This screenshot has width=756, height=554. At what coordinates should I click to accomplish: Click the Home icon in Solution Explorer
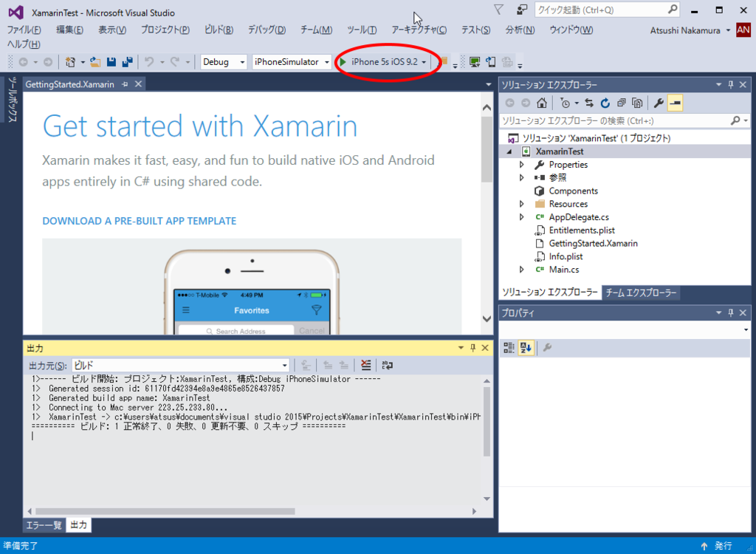point(542,103)
